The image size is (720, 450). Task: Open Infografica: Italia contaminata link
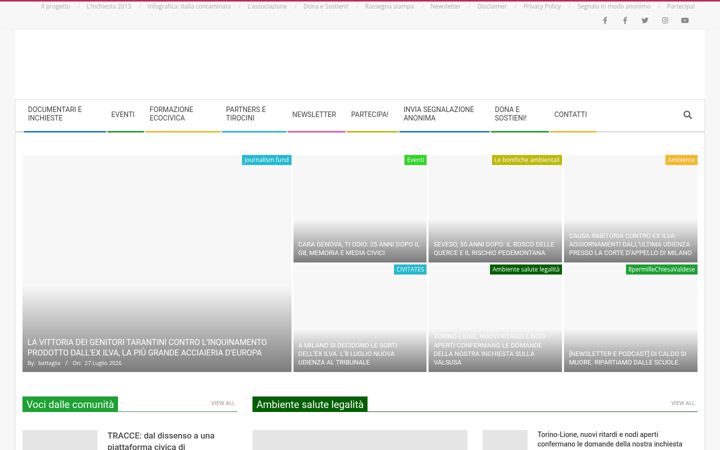point(189,6)
